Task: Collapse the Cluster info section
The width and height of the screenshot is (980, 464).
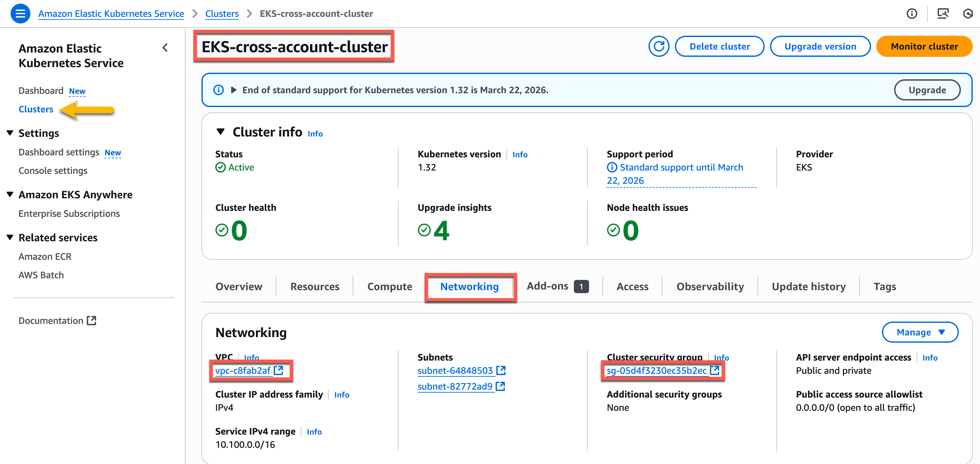Action: pos(221,132)
